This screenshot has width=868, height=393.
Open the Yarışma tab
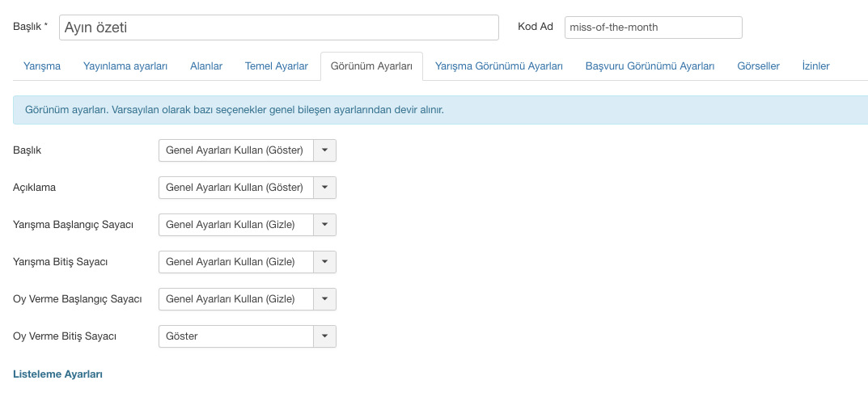tap(42, 66)
